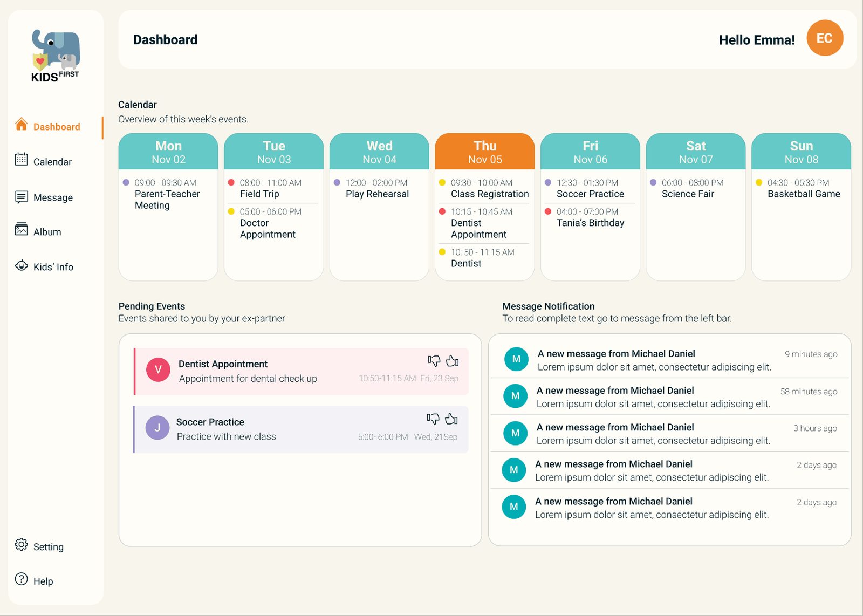Select the Sun Nov 08 day header
Viewport: 863px width, 616px height.
coord(802,152)
